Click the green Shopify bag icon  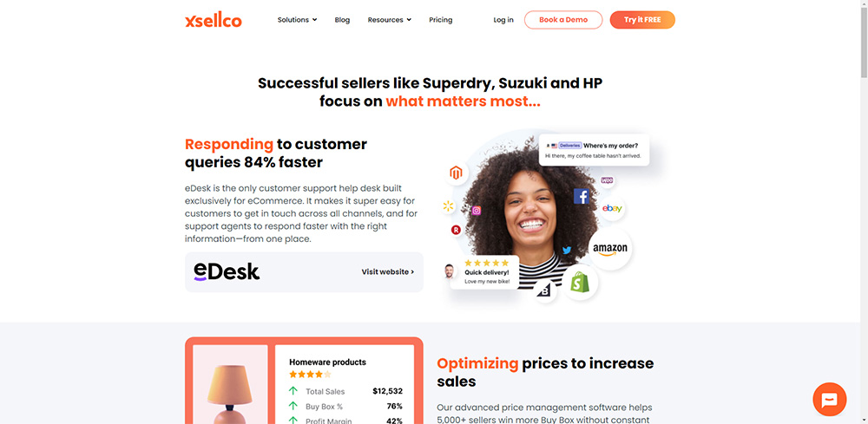click(580, 282)
